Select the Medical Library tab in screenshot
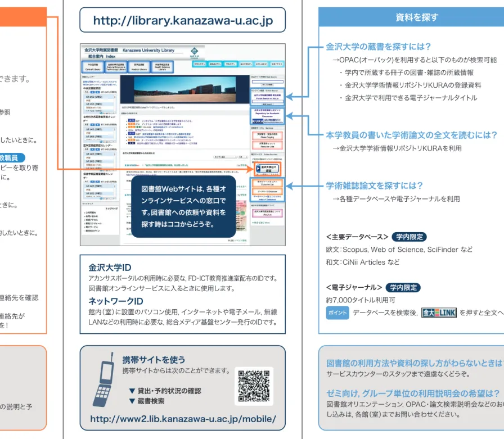Viewport: 504px width, 439px height. 139,67
